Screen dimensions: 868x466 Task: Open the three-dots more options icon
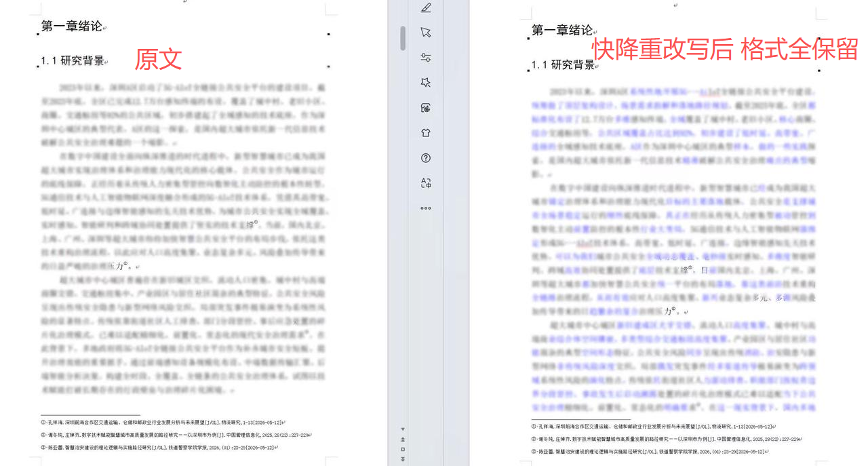point(426,208)
